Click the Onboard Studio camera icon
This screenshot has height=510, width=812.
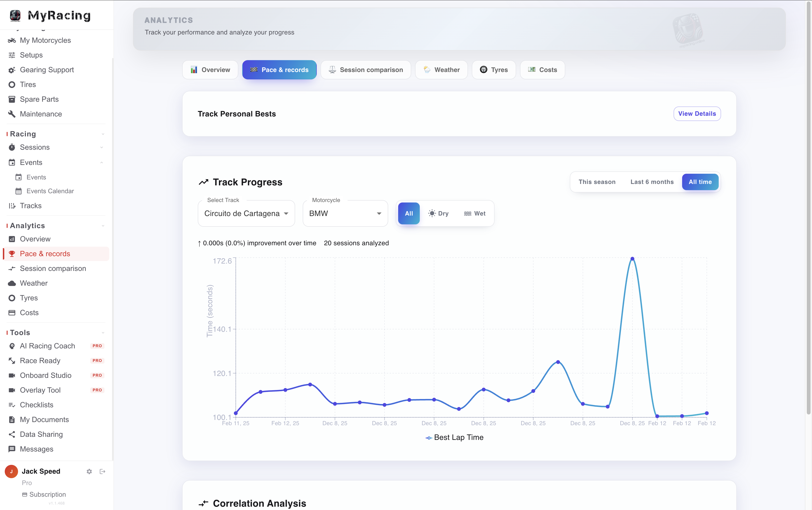point(12,375)
